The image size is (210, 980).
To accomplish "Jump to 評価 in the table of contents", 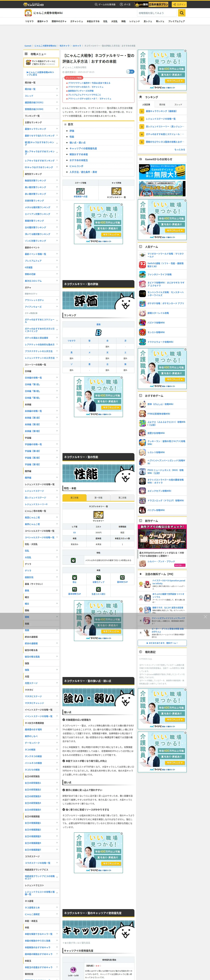I will pyautogui.click(x=72, y=131).
